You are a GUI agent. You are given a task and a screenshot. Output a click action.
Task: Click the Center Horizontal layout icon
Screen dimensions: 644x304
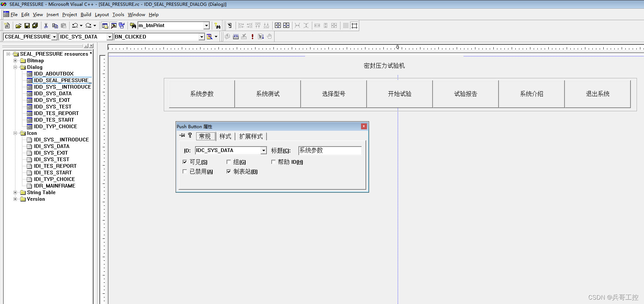pos(286,26)
